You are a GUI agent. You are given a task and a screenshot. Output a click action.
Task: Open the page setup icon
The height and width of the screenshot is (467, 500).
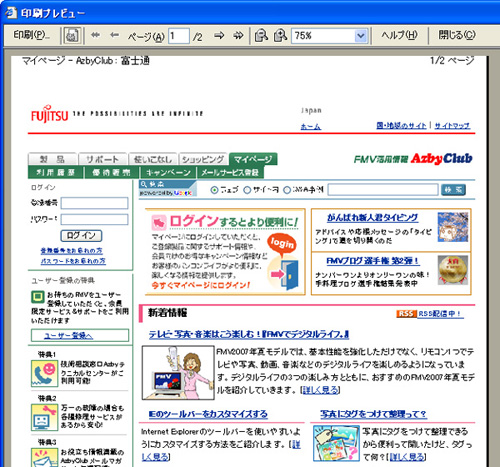pos(72,35)
